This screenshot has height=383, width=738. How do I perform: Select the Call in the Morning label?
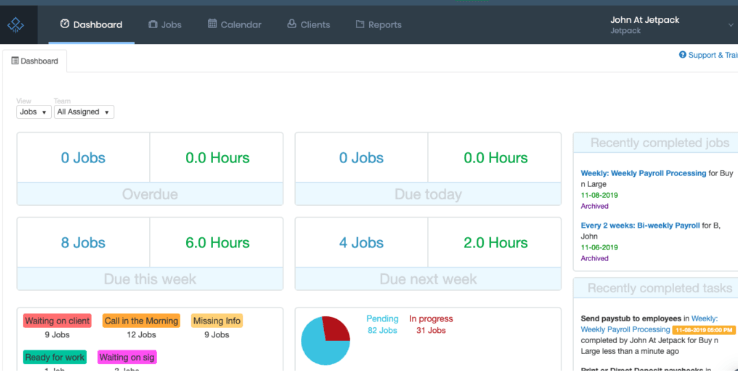(x=141, y=321)
